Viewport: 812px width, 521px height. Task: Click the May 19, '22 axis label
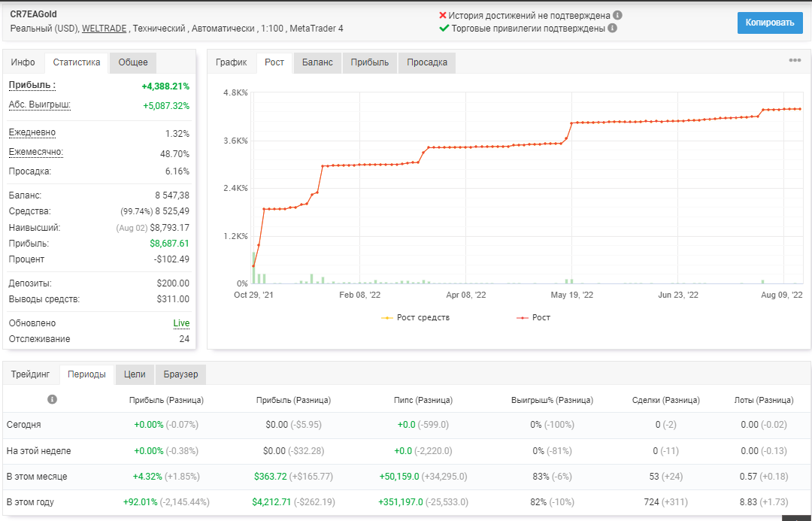(572, 295)
